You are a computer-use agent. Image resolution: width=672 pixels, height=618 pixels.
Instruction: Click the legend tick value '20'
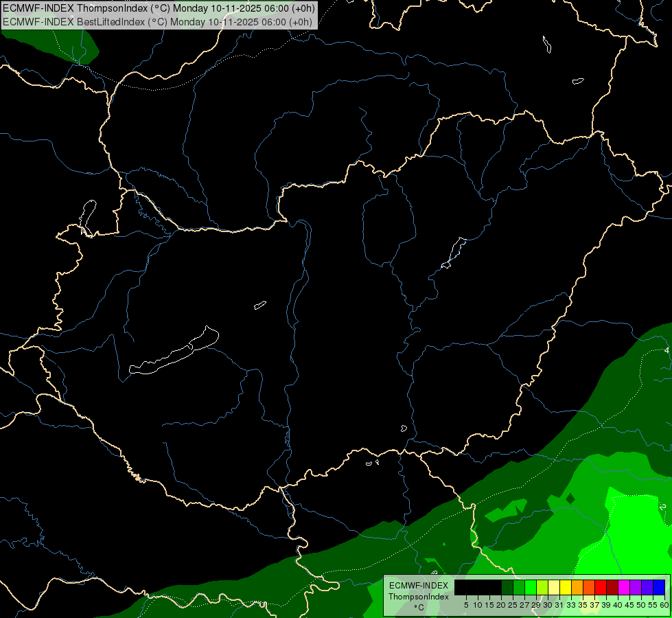pos(502,605)
